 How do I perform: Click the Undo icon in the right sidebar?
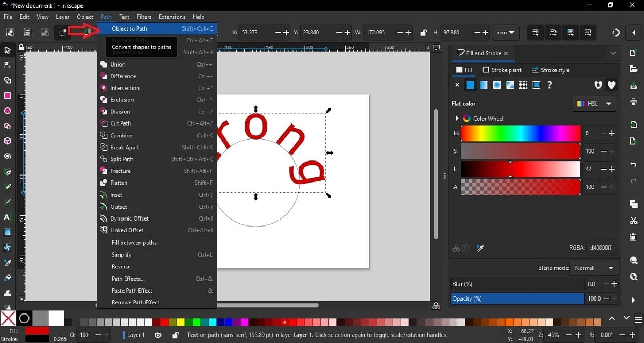[634, 164]
